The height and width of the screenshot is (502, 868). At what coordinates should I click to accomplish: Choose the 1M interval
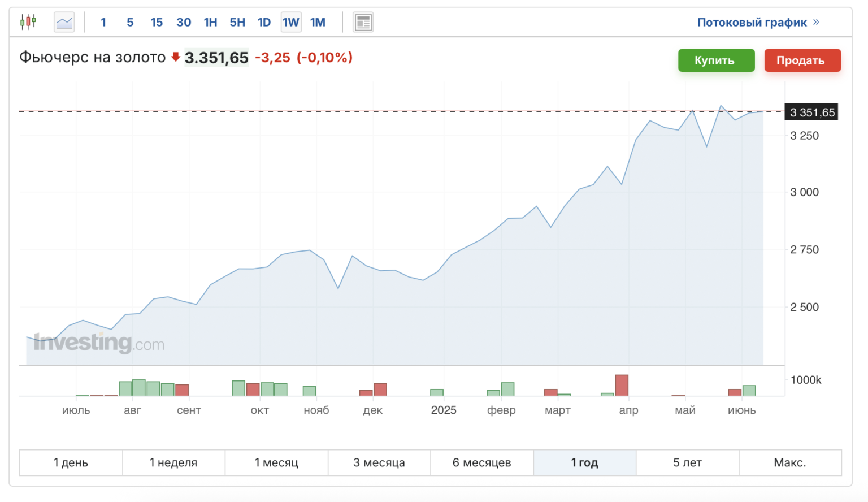[318, 22]
